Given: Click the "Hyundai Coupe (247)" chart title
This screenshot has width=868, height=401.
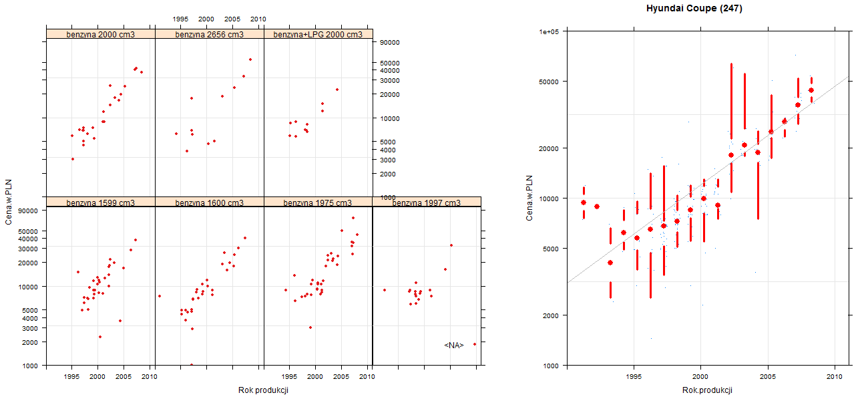Looking at the screenshot, I should point(694,9).
